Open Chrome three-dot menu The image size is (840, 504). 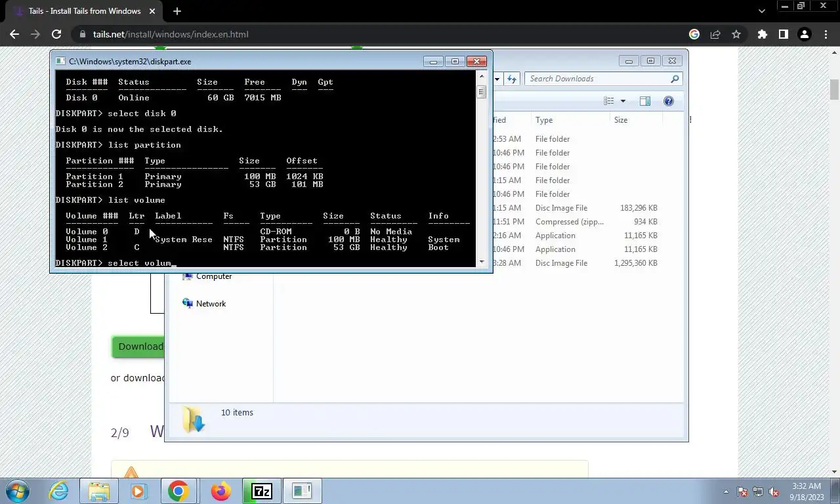coord(825,34)
